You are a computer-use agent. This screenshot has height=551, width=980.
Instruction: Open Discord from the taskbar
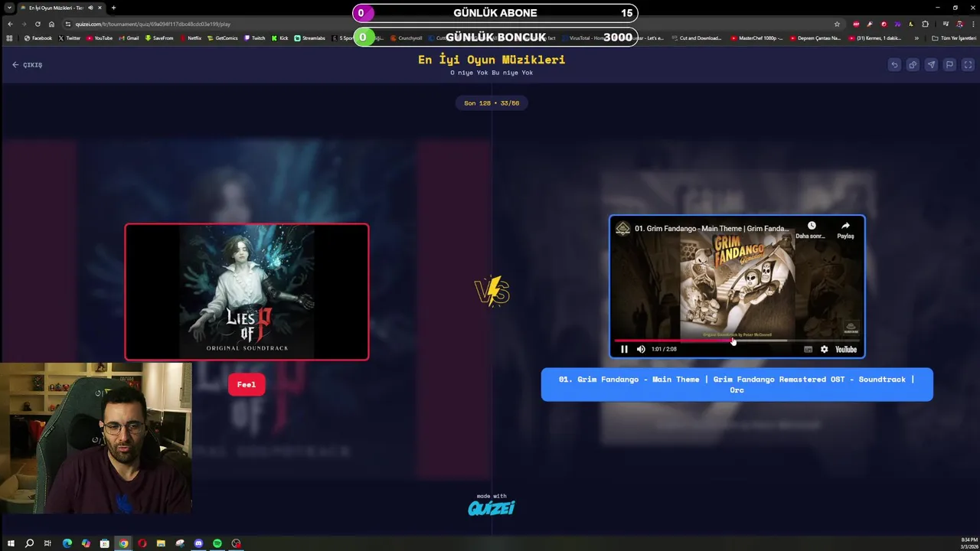point(198,543)
